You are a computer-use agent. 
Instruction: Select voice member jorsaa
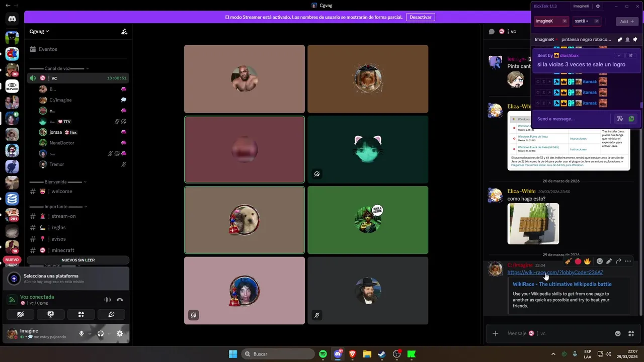82,132
